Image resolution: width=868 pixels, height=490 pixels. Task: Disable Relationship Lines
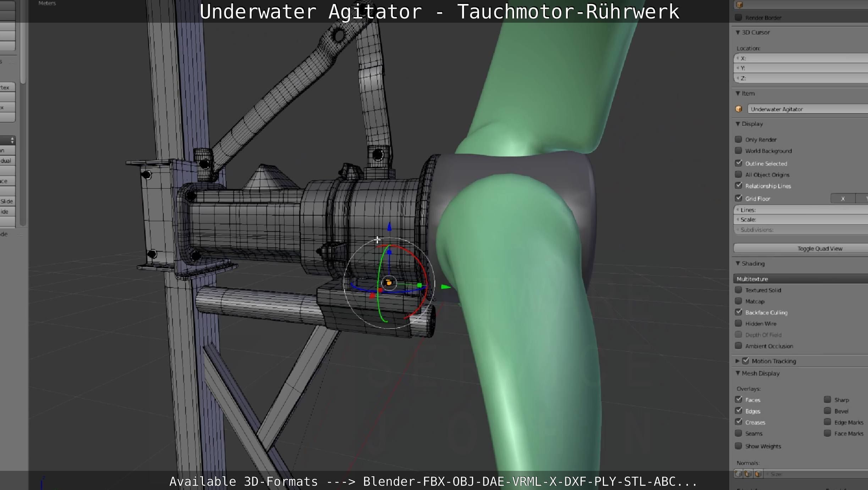[x=738, y=185]
